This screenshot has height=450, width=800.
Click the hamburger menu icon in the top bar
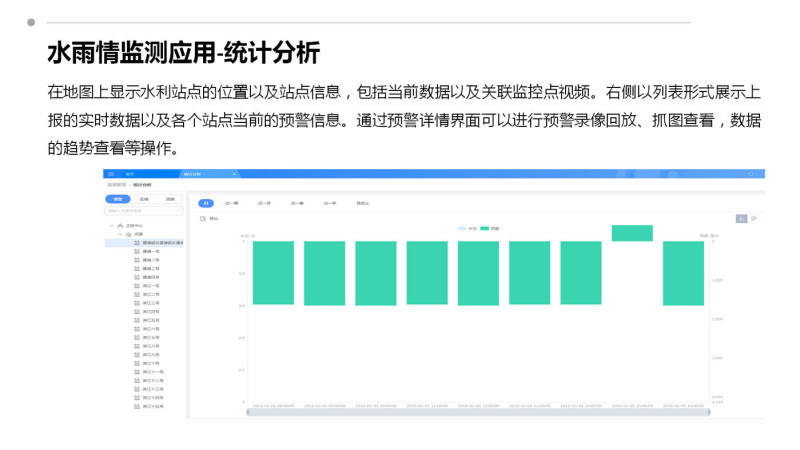(111, 174)
